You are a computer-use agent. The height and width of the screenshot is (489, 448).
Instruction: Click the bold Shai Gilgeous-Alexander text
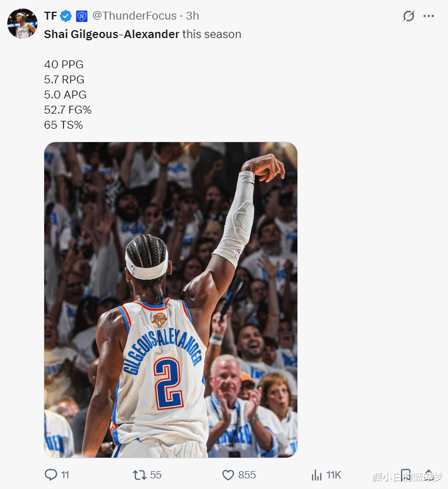pos(111,34)
